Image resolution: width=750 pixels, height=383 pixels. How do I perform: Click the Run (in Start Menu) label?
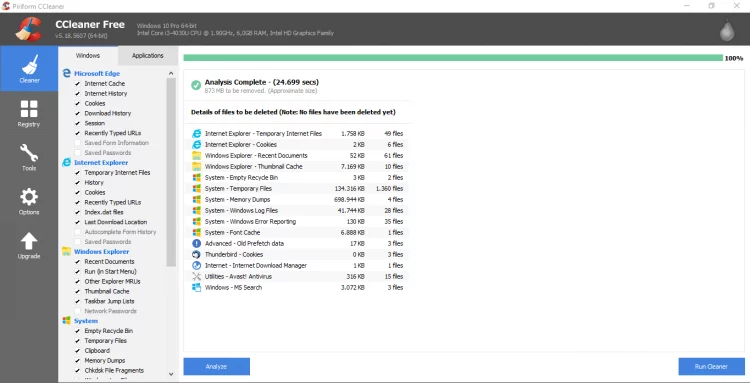(110, 272)
